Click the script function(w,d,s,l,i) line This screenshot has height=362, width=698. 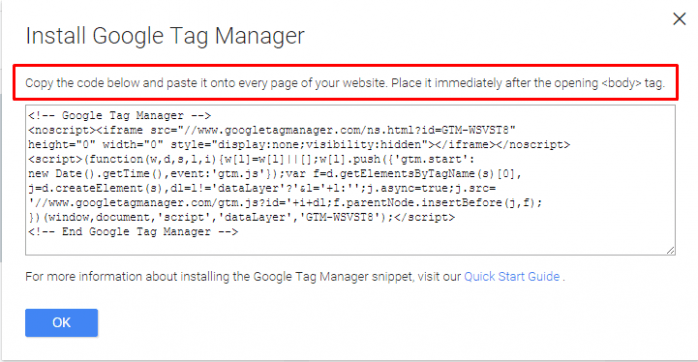tap(252, 159)
